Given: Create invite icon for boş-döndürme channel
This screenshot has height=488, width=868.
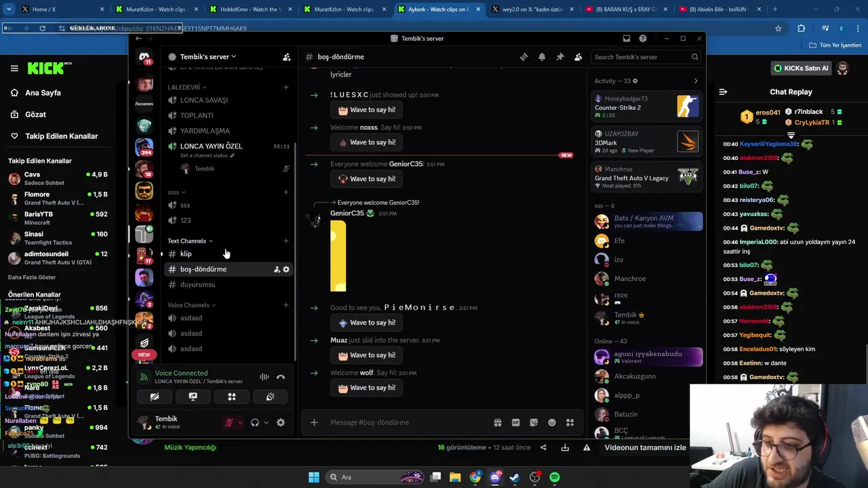Looking at the screenshot, I should pyautogui.click(x=277, y=270).
